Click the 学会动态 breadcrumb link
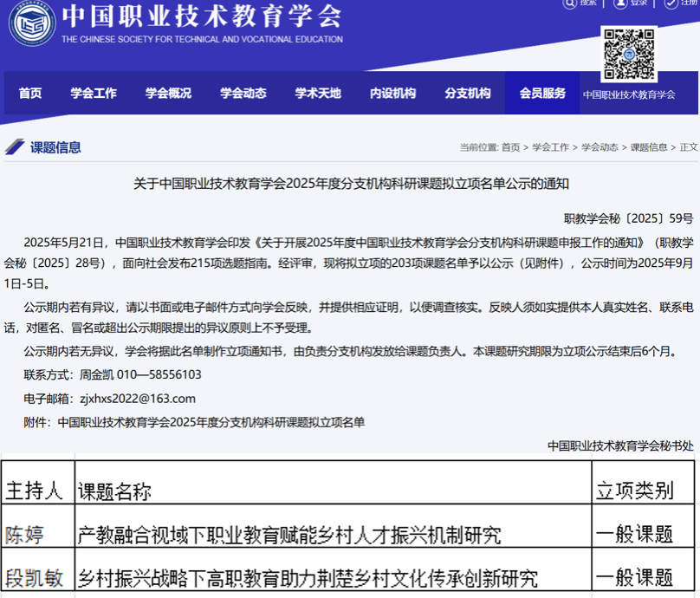This screenshot has height=598, width=700. tap(600, 147)
